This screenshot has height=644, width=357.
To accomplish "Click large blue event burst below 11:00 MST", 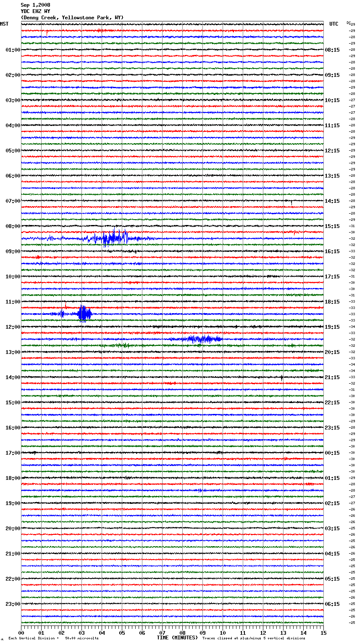I will coord(84,314).
